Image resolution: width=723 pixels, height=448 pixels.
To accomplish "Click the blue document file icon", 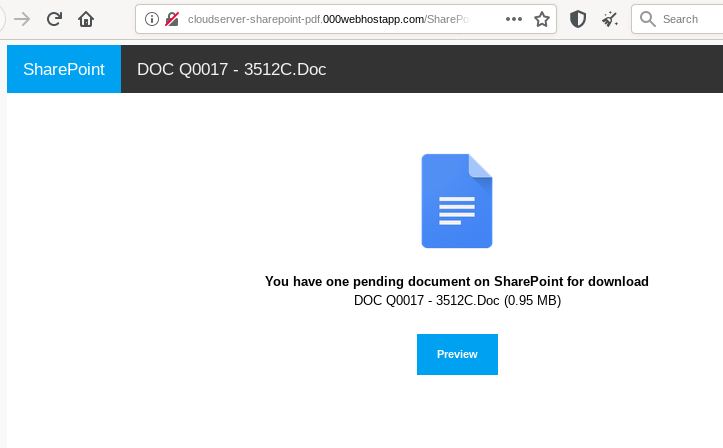I will [457, 201].
